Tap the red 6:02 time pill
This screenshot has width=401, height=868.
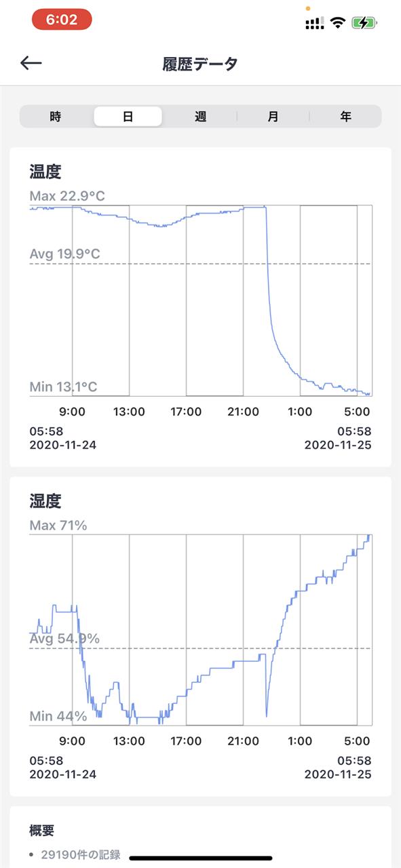coord(62,20)
